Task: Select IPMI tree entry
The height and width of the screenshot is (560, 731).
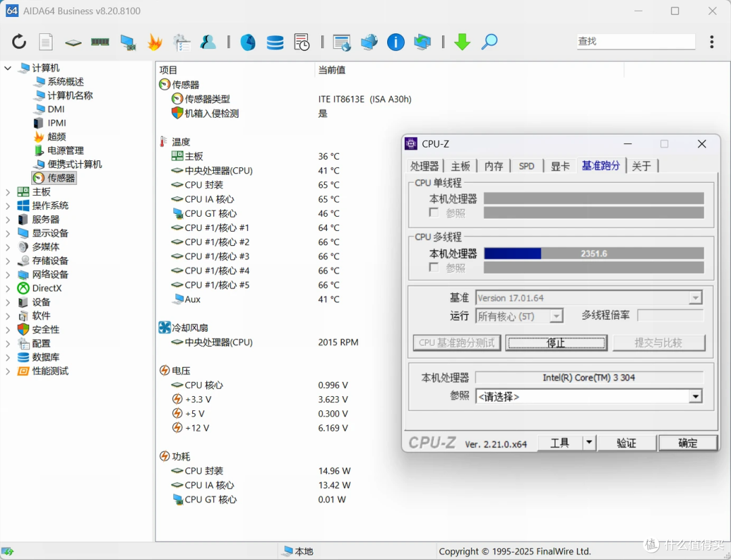Action: pos(56,123)
